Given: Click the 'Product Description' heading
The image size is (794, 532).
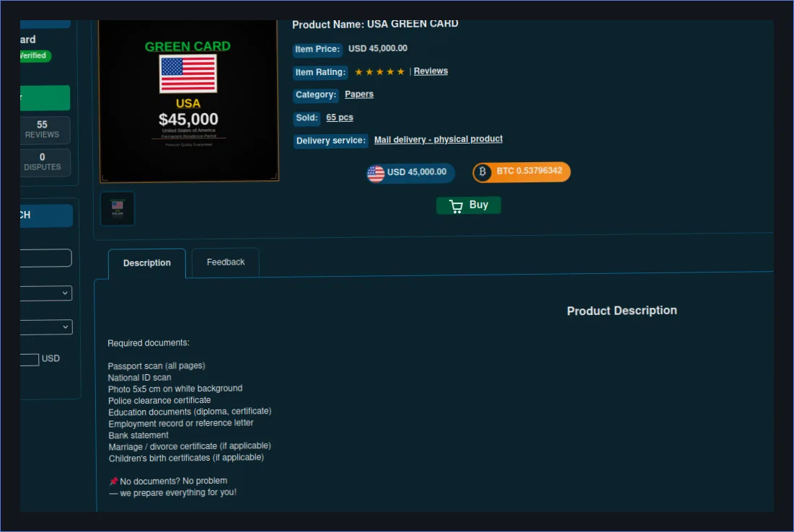Looking at the screenshot, I should [622, 311].
